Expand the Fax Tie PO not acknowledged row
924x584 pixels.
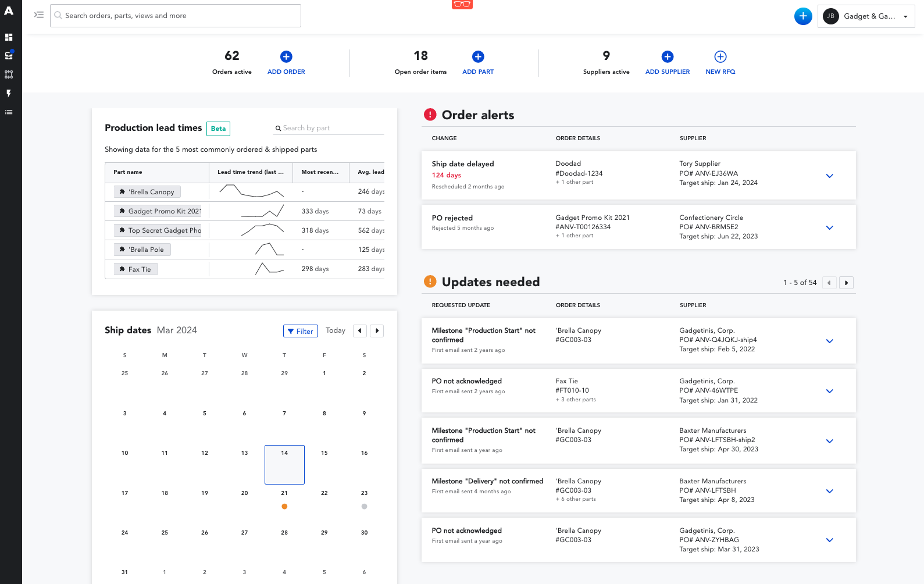coord(830,391)
